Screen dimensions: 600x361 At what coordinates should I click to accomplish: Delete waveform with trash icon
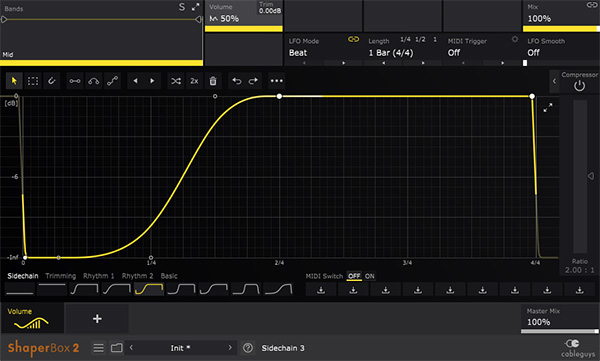click(x=213, y=81)
